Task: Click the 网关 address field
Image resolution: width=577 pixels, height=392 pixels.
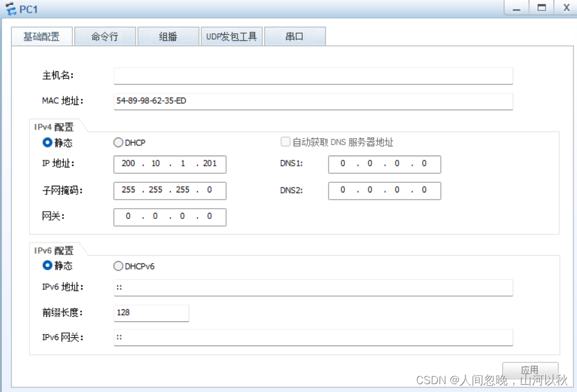Action: click(170, 217)
